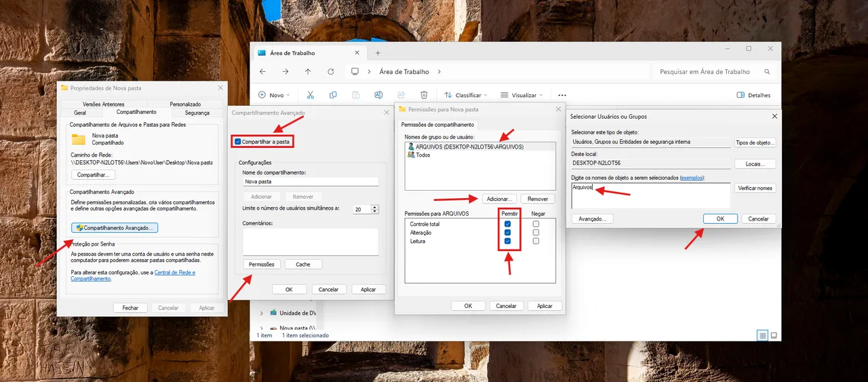Go back in the Explorer window
868x382 pixels.
coord(262,71)
